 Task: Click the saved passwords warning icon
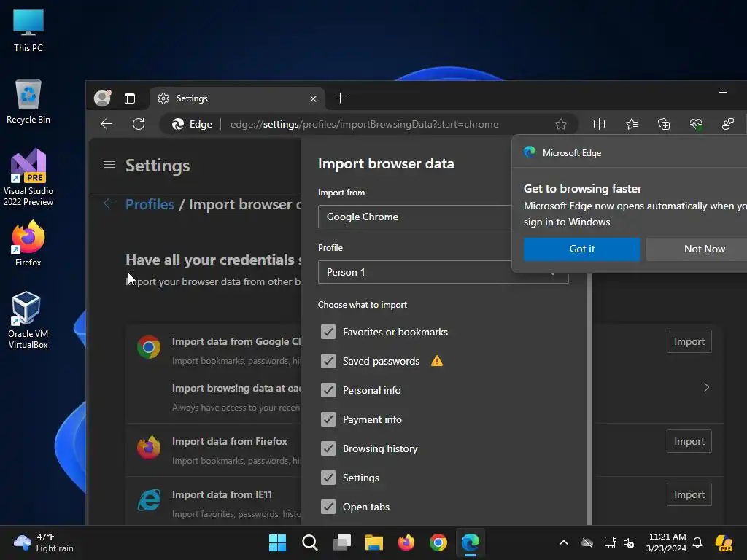[x=437, y=361]
